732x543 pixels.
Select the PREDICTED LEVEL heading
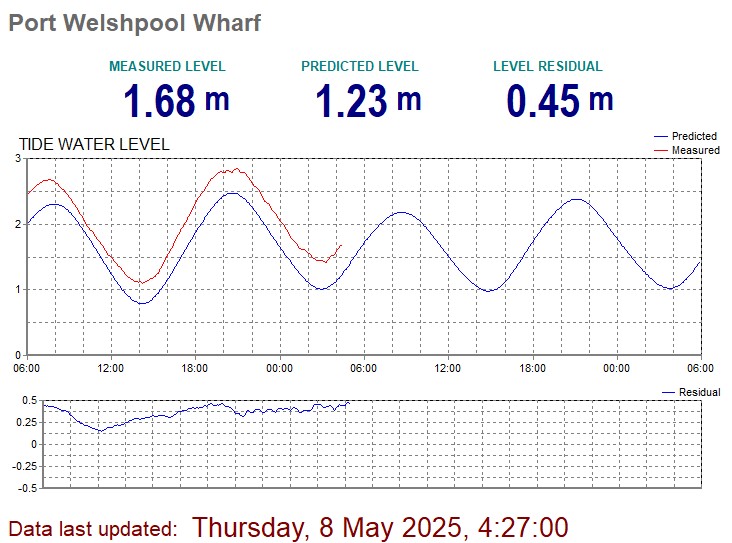tap(360, 67)
